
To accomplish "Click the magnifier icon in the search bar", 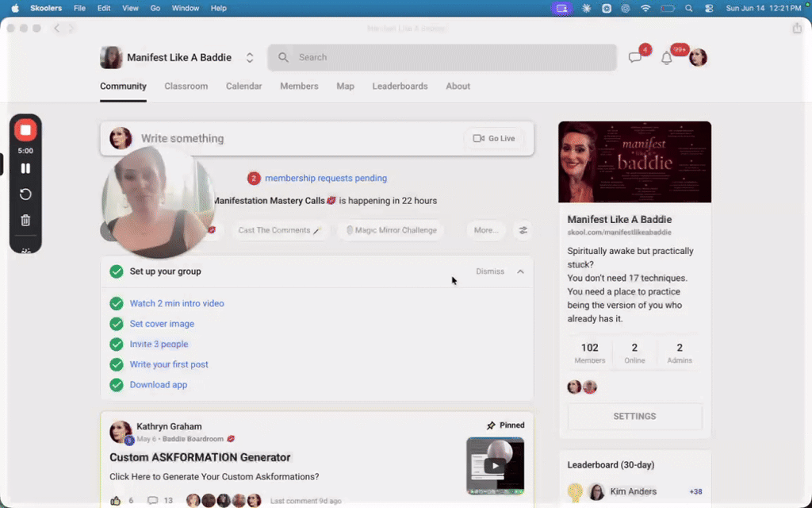I will (283, 57).
